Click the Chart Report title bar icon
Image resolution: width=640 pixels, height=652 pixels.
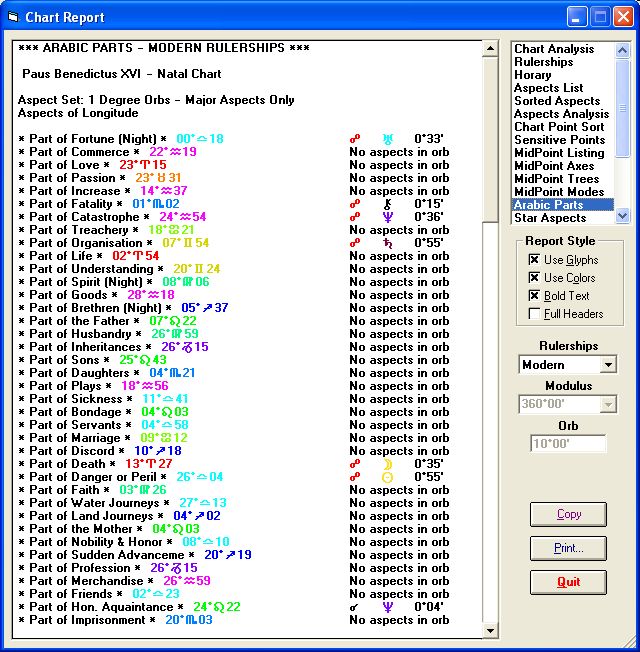(x=12, y=17)
